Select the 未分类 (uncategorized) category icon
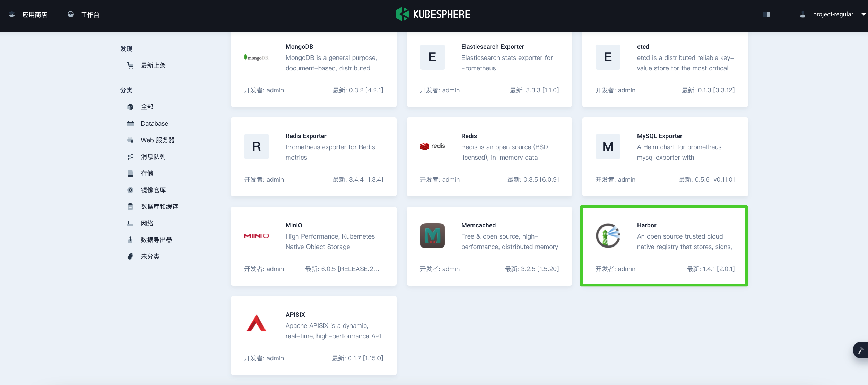This screenshot has height=385, width=868. [130, 256]
